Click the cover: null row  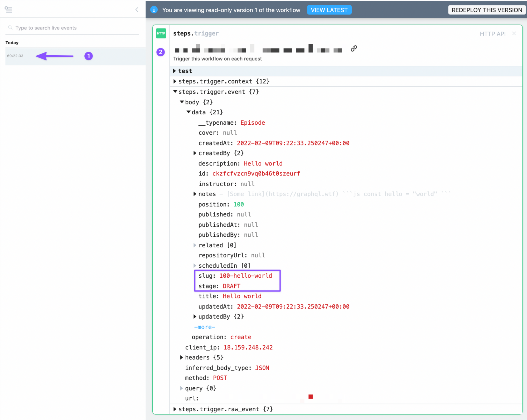click(217, 133)
